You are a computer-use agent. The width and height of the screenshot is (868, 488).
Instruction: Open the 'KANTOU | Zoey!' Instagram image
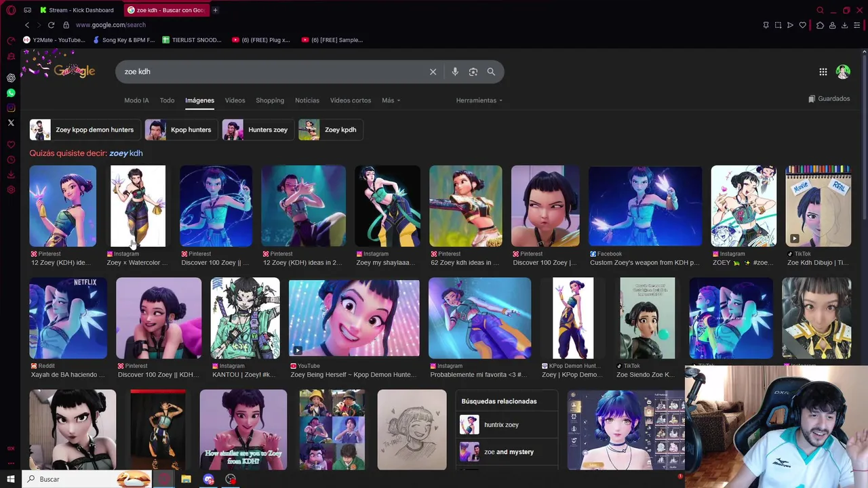click(x=245, y=318)
